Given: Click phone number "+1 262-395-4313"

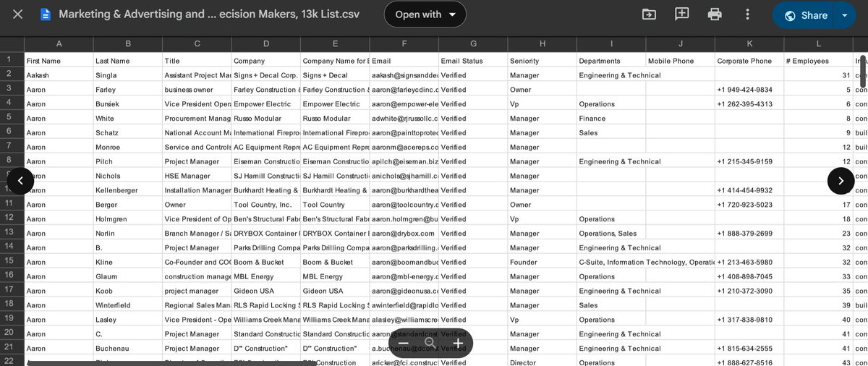Looking at the screenshot, I should (749, 104).
